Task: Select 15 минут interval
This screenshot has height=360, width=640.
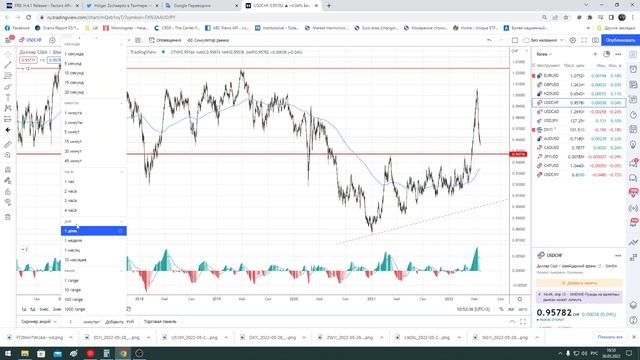Action: 93,142
